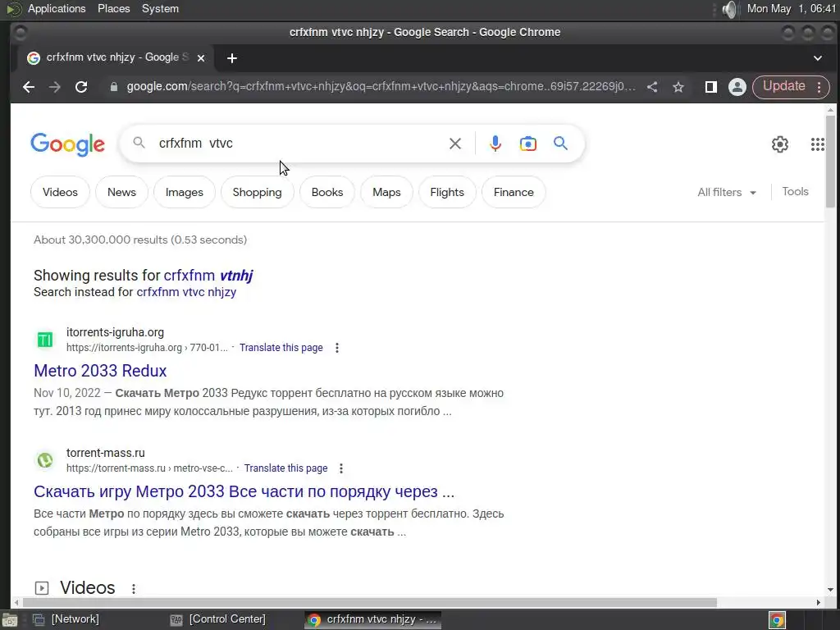
Task: Bookmark this tab with the star icon
Action: pos(678,87)
